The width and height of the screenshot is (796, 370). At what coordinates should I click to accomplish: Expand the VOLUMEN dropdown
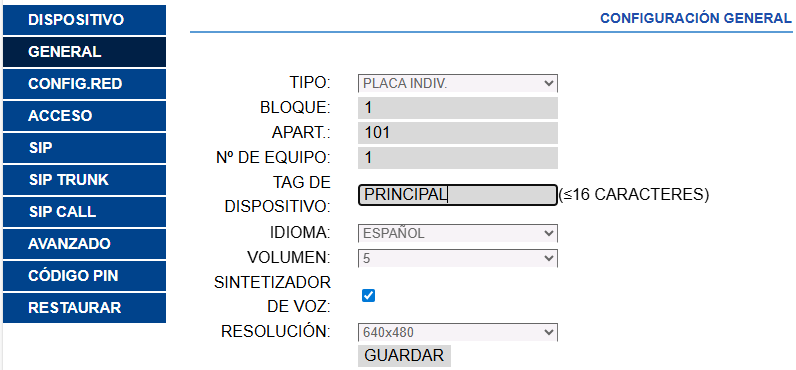point(457,258)
